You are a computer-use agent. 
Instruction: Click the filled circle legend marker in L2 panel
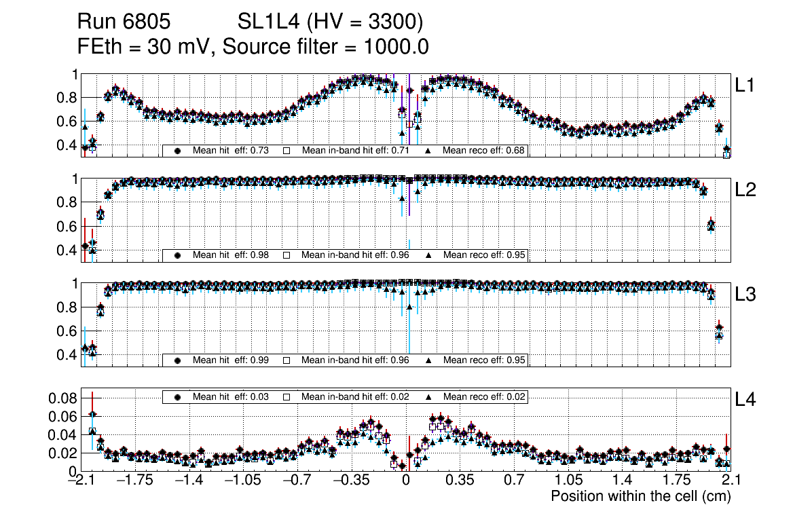point(178,256)
